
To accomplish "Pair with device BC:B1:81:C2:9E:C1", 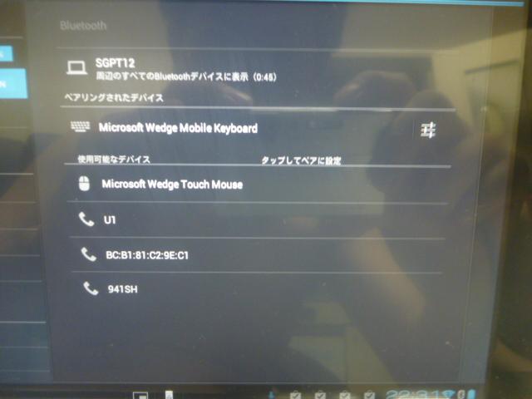I will (257, 255).
